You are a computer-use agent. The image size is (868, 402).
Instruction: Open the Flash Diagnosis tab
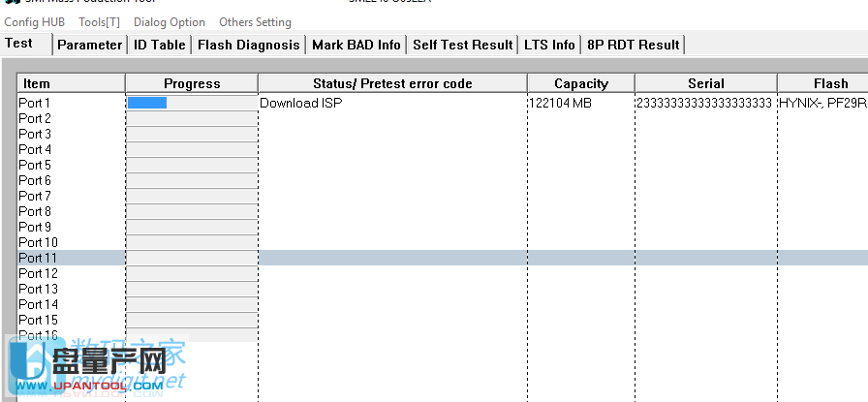pos(249,45)
